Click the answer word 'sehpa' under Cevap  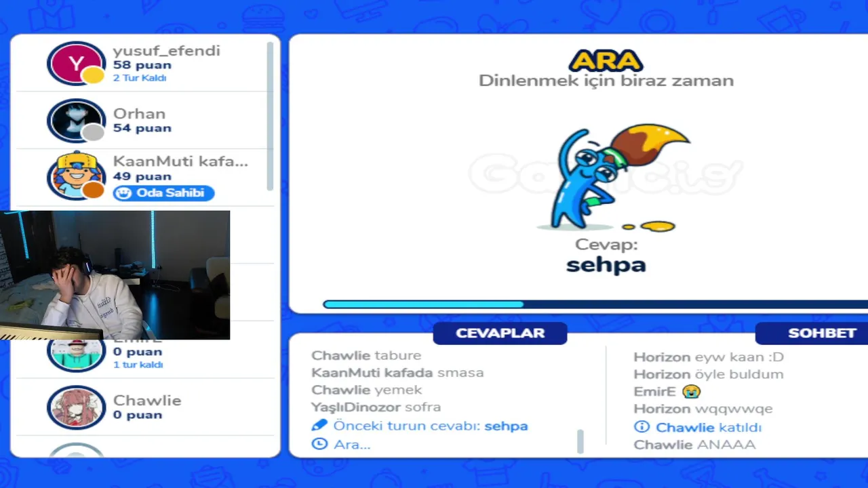point(606,265)
